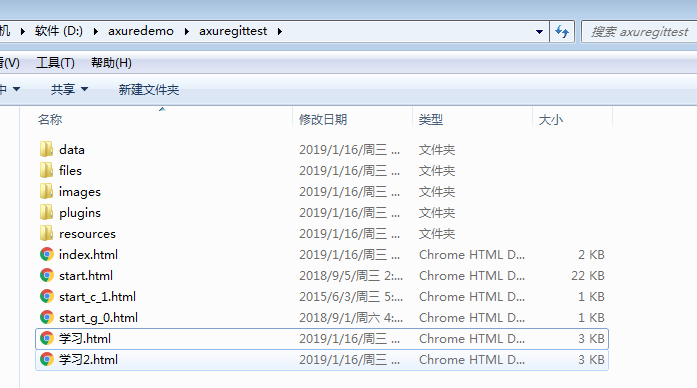Screen dimensions: 697x388
Task: Select the file name start.html
Action: [x=86, y=276]
